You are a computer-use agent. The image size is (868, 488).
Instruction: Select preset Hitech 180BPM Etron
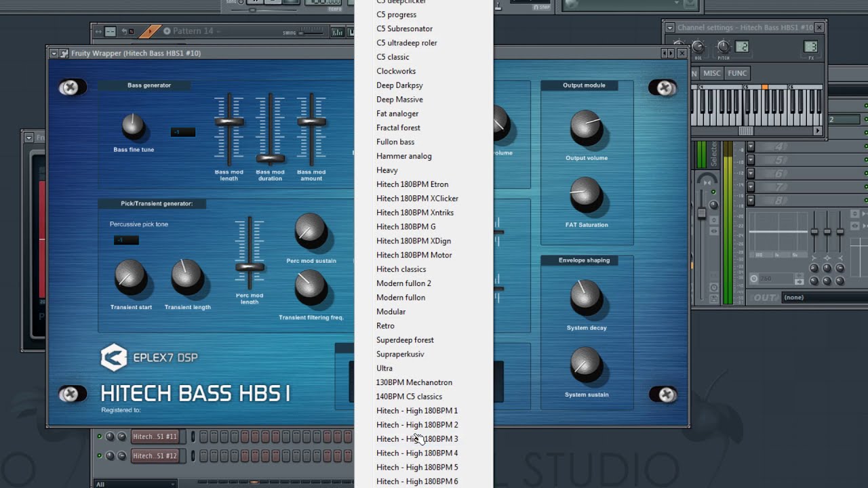tap(412, 184)
